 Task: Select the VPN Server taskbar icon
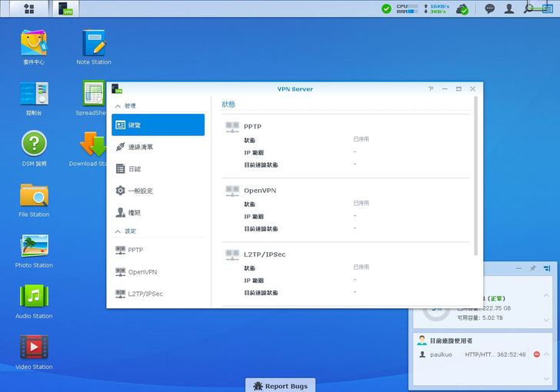[65, 8]
